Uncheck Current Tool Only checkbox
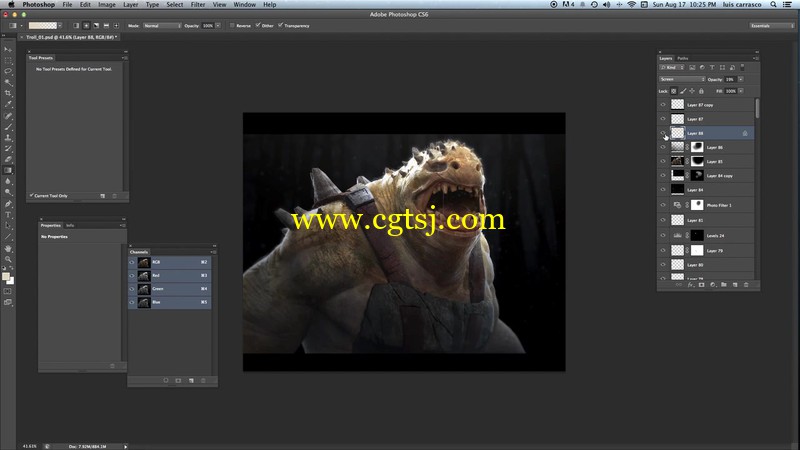Screen dimensions: 800x450 click(32, 195)
